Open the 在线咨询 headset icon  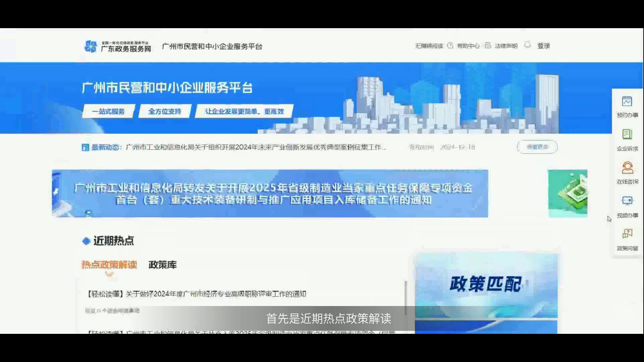tap(627, 168)
